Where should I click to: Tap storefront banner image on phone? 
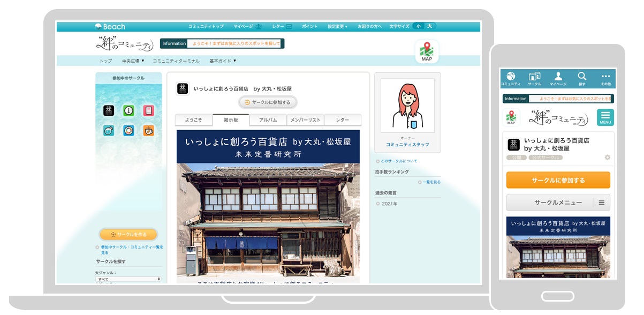[558, 247]
